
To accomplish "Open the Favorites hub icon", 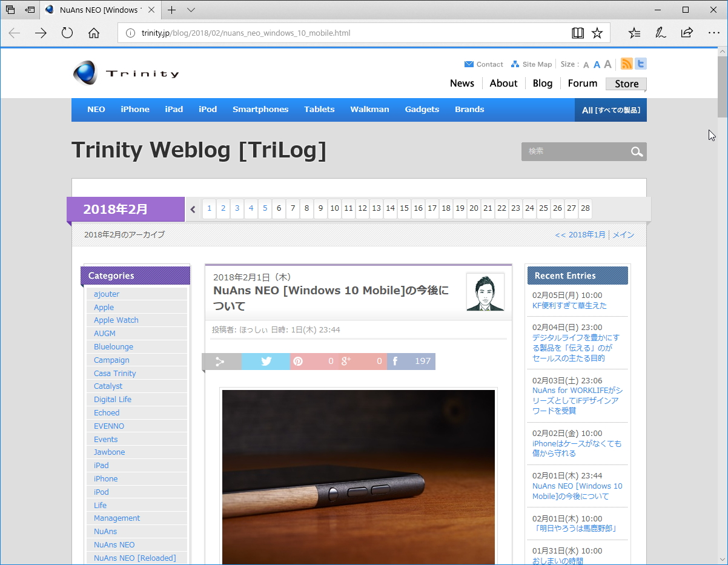I will pyautogui.click(x=634, y=33).
